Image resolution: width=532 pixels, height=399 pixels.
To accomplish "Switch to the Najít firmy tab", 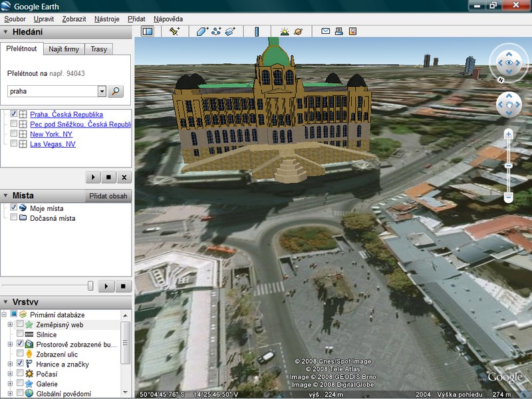I will tap(64, 49).
